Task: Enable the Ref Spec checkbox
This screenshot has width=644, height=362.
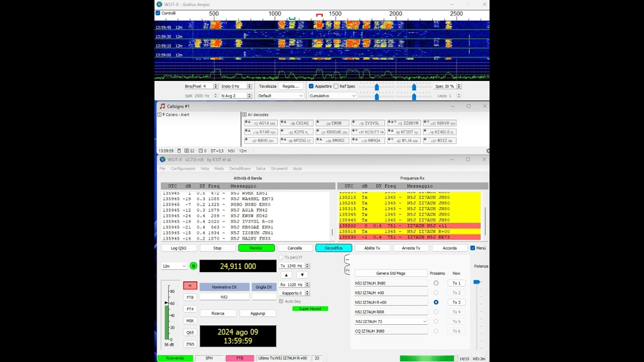Action: pyautogui.click(x=336, y=86)
